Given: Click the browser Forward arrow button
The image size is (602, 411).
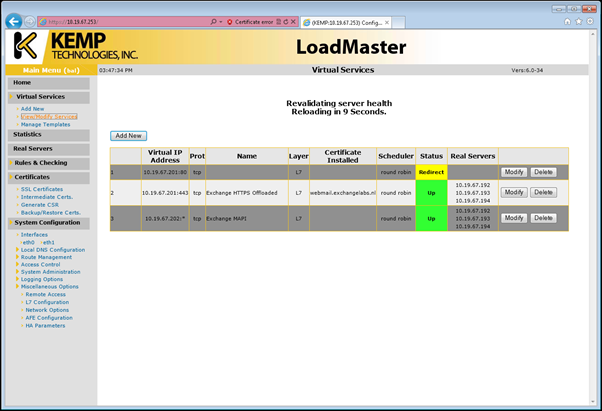Looking at the screenshot, I should pos(29,21).
